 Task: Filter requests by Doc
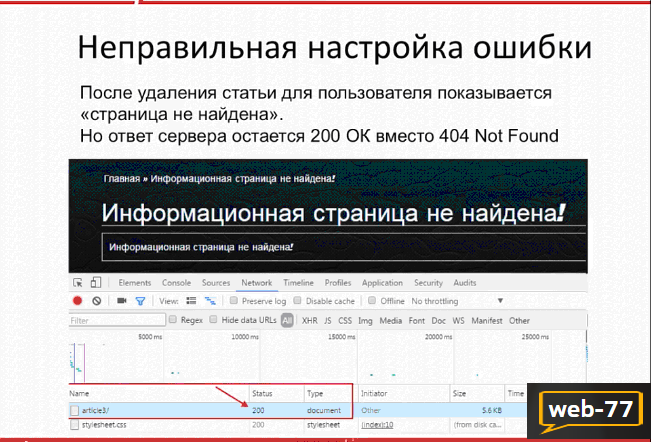[438, 320]
